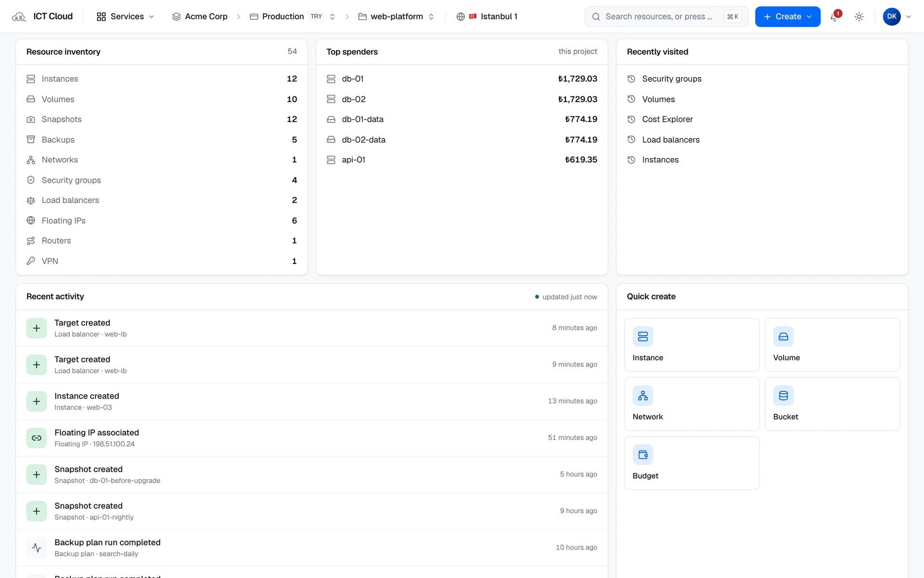The height and width of the screenshot is (578, 924).
Task: Click the Instance quick create card icon
Action: [643, 337]
